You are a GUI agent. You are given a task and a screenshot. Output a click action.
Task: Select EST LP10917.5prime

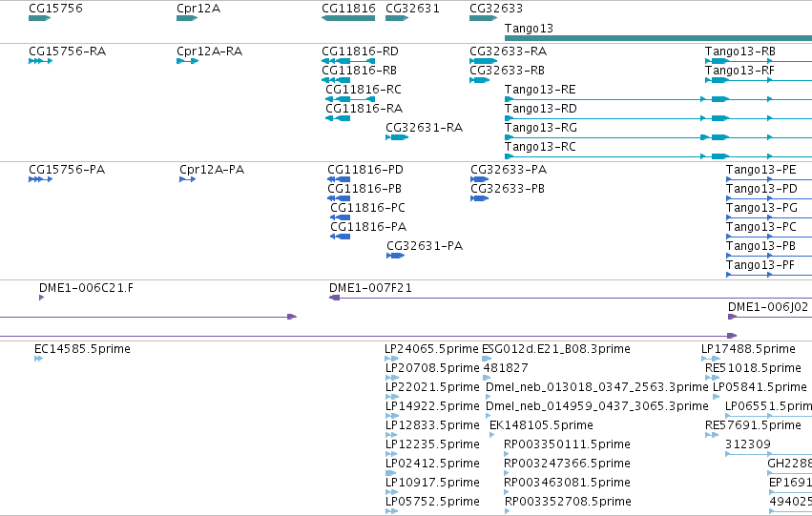coord(432,484)
